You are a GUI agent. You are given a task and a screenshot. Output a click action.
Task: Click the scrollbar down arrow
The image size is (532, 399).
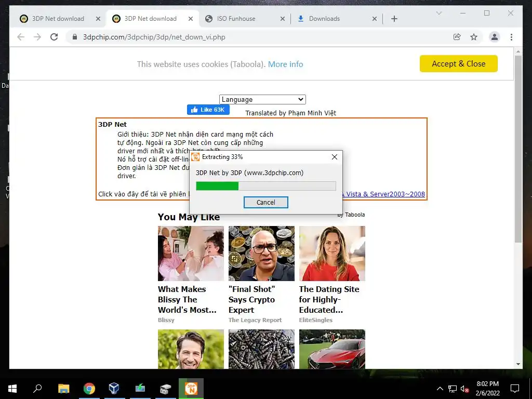518,364
